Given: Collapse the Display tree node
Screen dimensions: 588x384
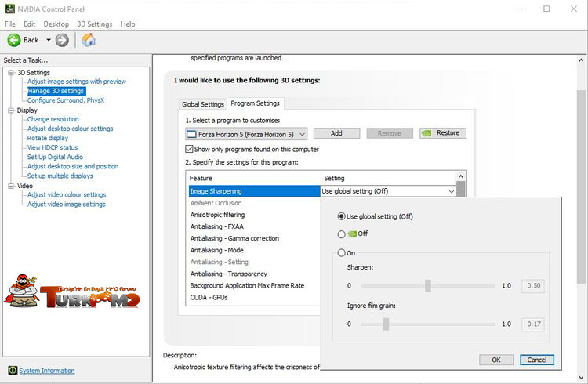Looking at the screenshot, I should tap(11, 110).
